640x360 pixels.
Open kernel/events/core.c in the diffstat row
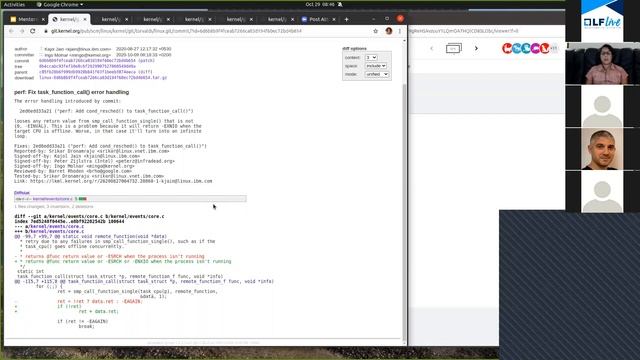click(x=52, y=199)
